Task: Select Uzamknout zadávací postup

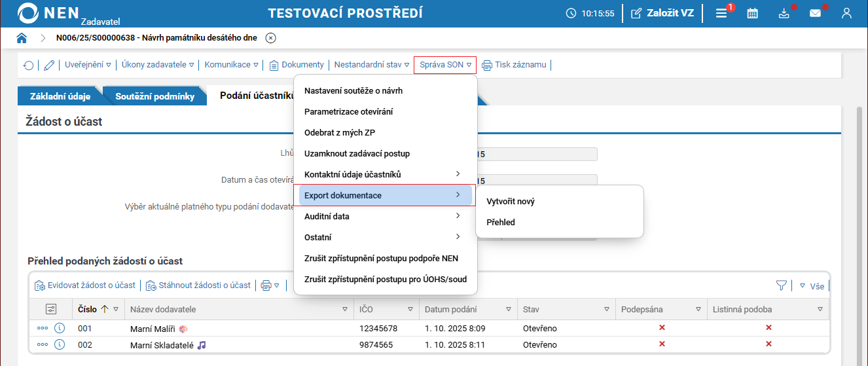Action: pyautogui.click(x=386, y=153)
